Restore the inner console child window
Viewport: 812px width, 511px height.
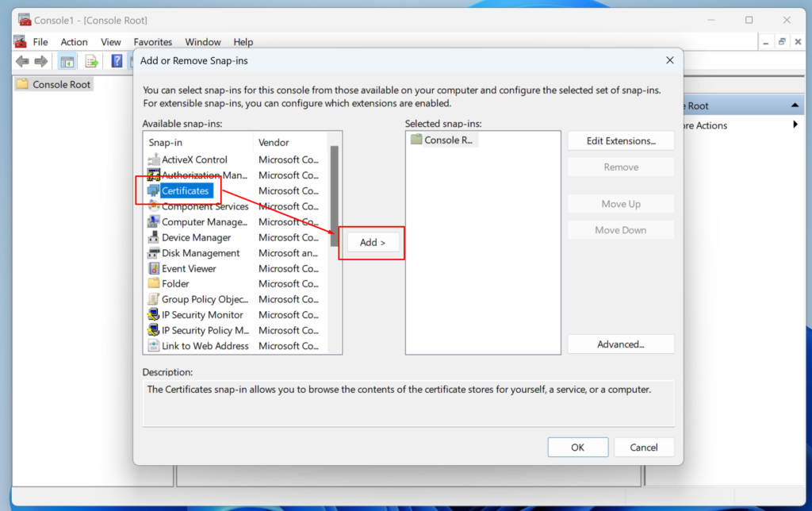click(782, 42)
